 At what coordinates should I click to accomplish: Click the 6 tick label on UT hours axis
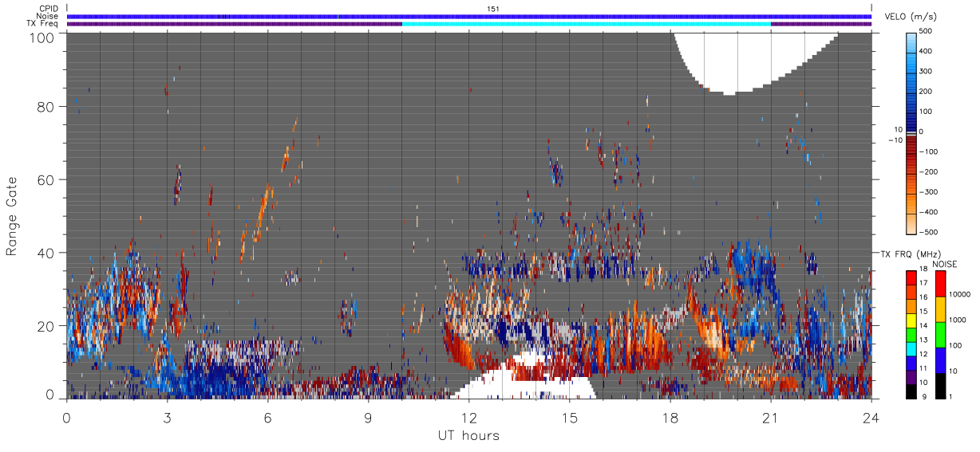click(x=267, y=417)
